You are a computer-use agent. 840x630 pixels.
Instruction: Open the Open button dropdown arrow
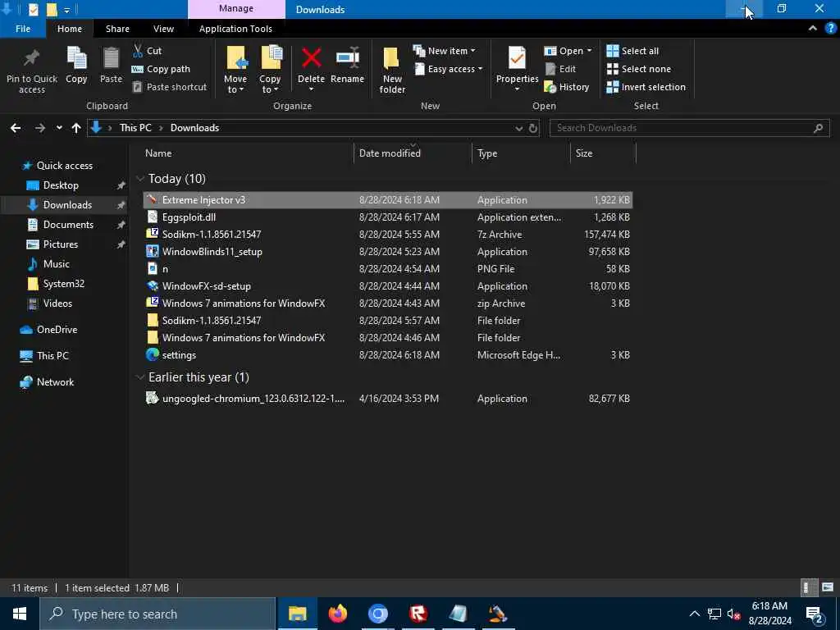(589, 51)
